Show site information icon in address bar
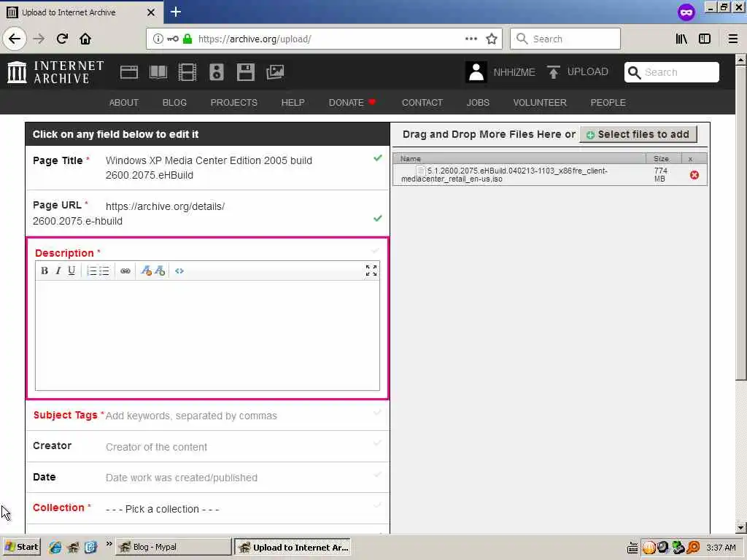Image resolution: width=747 pixels, height=560 pixels. [x=158, y=39]
